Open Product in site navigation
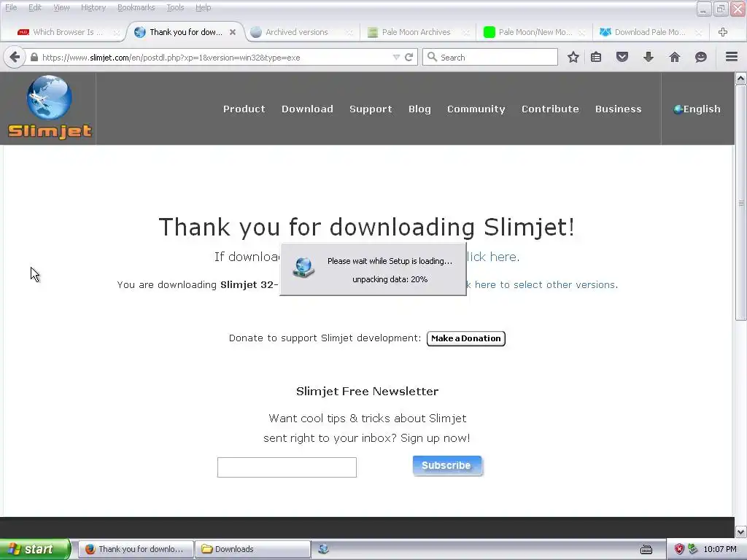Viewport: 747px width, 560px height. coord(244,109)
